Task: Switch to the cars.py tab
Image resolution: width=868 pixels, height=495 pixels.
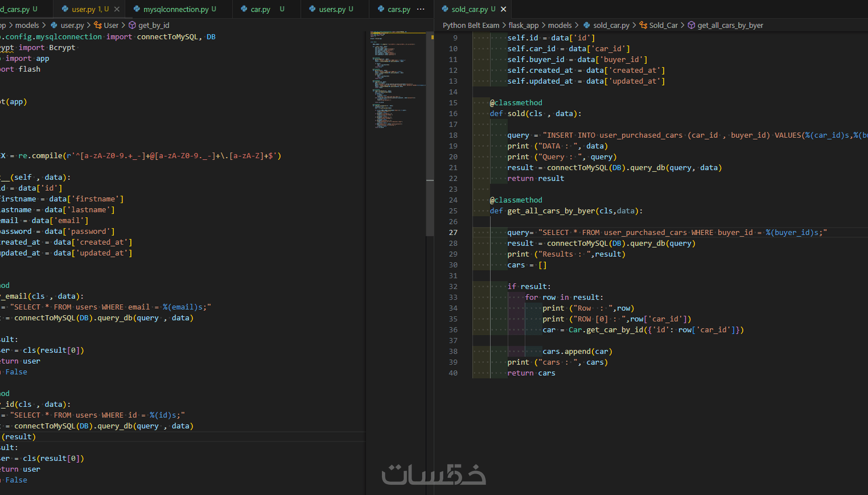Action: [x=398, y=9]
